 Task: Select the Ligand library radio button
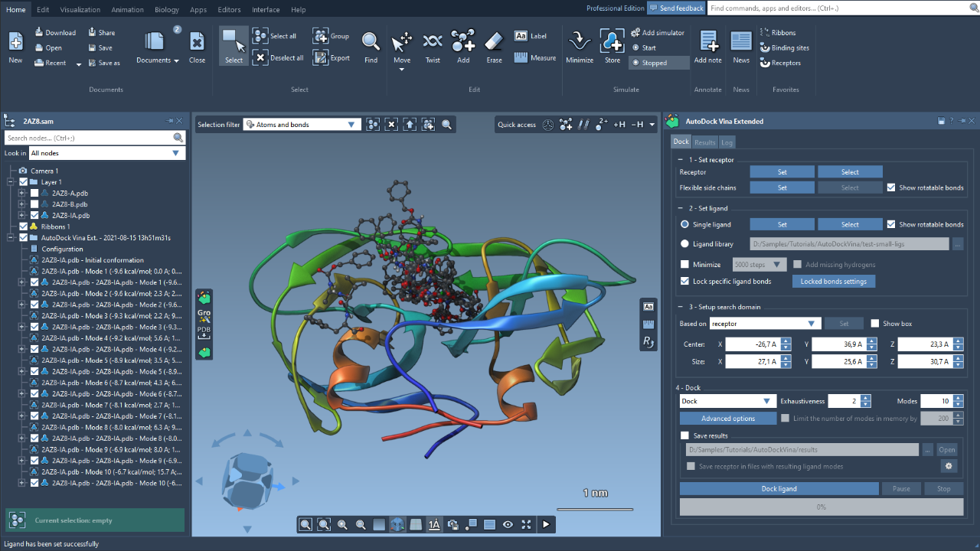(684, 244)
